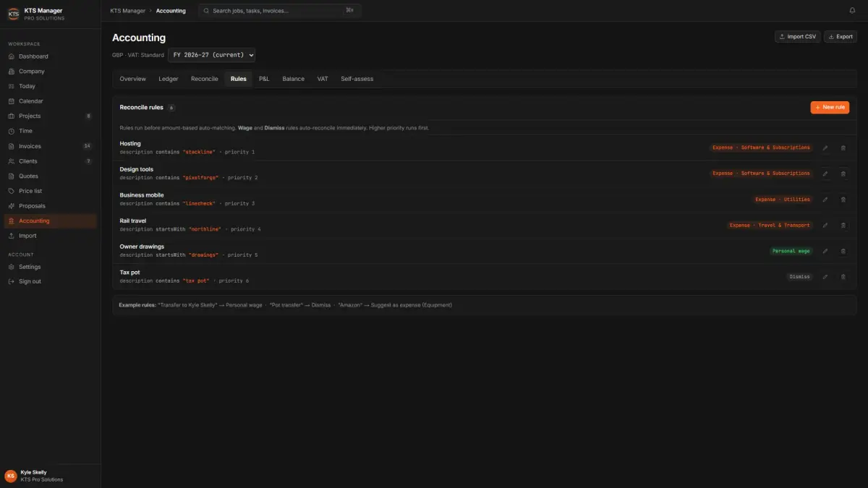Open Time in sidebar
868x488 pixels.
(x=50, y=131)
